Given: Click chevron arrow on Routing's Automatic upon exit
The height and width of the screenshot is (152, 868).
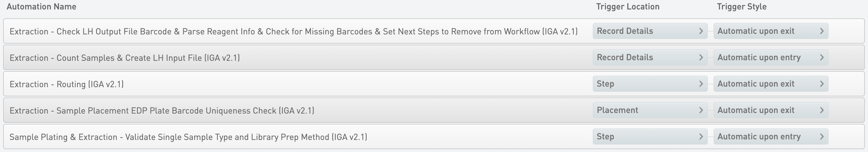Looking at the screenshot, I should [821, 84].
